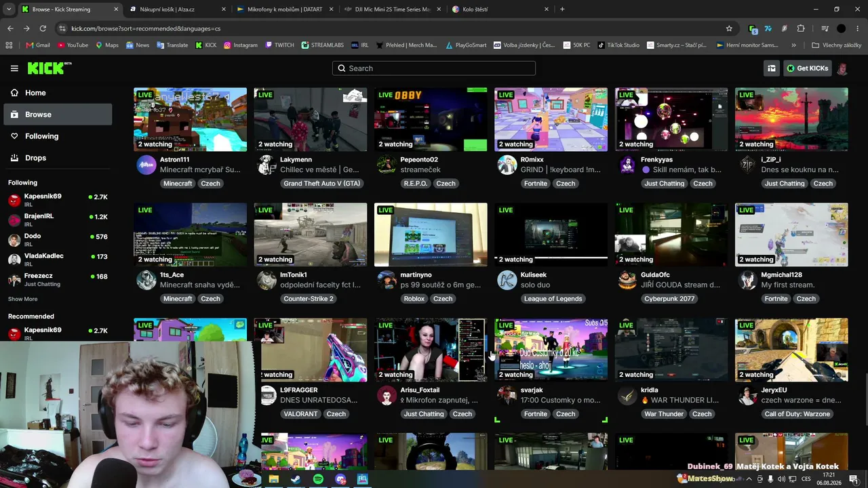
Task: Expand the bookmarks overflow chevron
Action: tap(793, 45)
